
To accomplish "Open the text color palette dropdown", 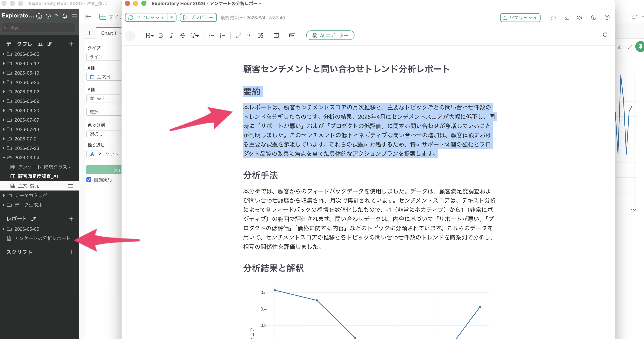I will click(195, 36).
